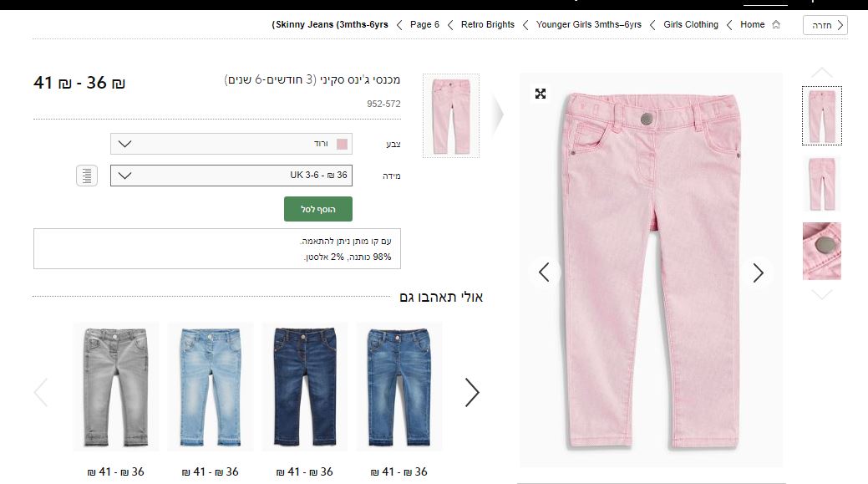Click the Home icon in the breadcrumb
868x484 pixels.
776,24
